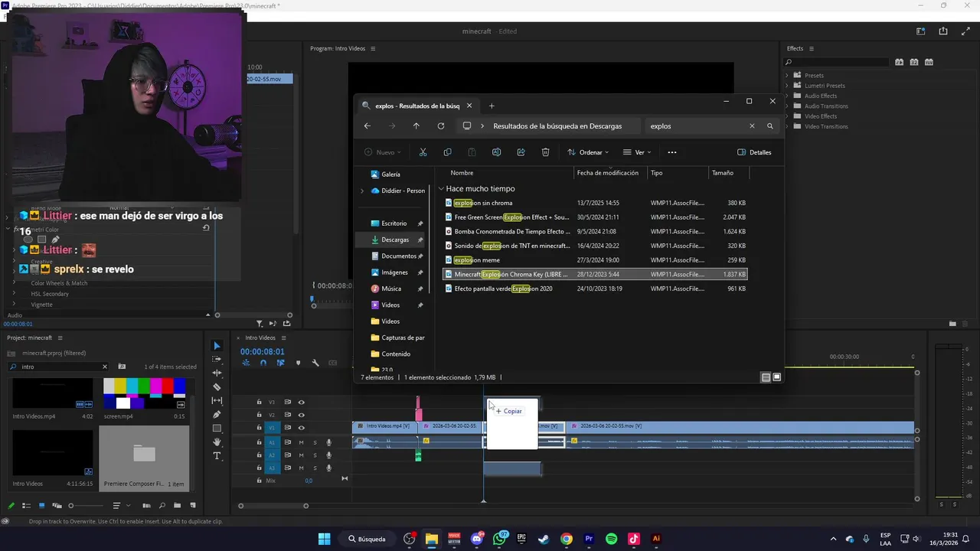Click Find icon in Project panel footer
Viewport: 980px width, 551px height.
coord(162,506)
